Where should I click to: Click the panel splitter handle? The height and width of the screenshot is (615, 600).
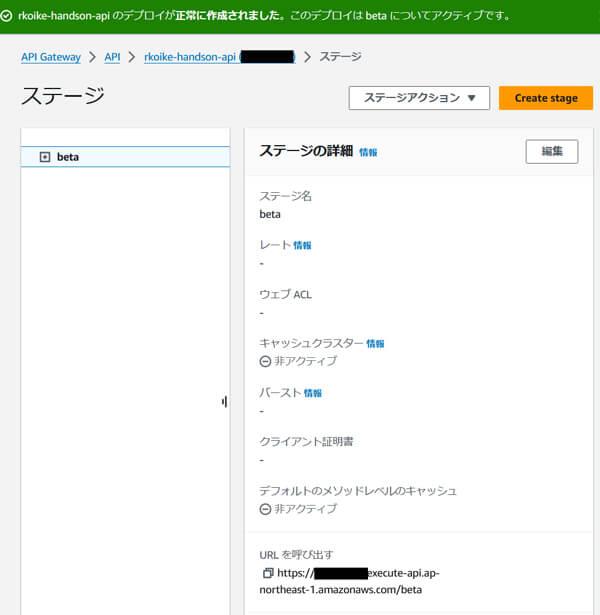(224, 402)
